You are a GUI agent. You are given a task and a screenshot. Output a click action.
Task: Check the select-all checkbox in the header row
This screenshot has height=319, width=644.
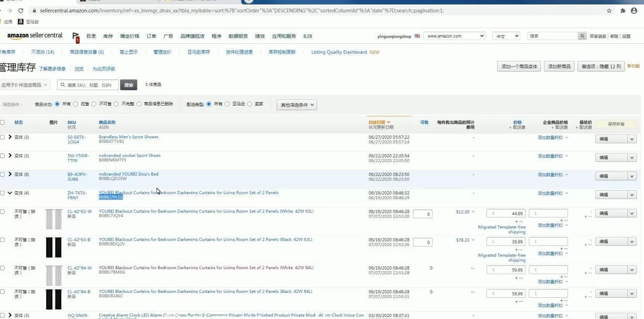click(x=3, y=122)
